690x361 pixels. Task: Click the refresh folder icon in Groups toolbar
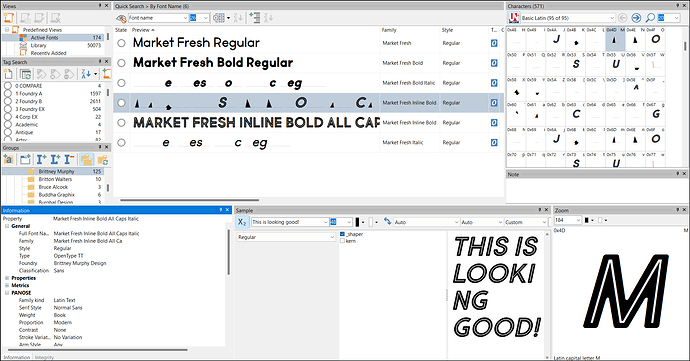pyautogui.click(x=103, y=160)
